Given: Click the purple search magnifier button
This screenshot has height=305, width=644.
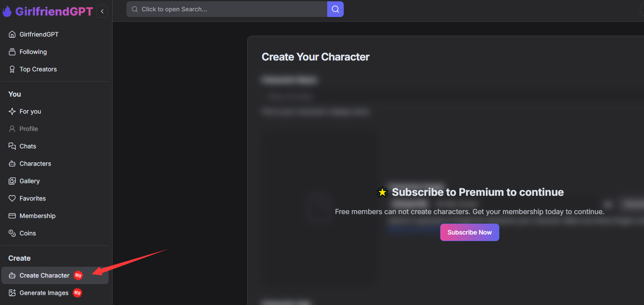Looking at the screenshot, I should click(335, 9).
